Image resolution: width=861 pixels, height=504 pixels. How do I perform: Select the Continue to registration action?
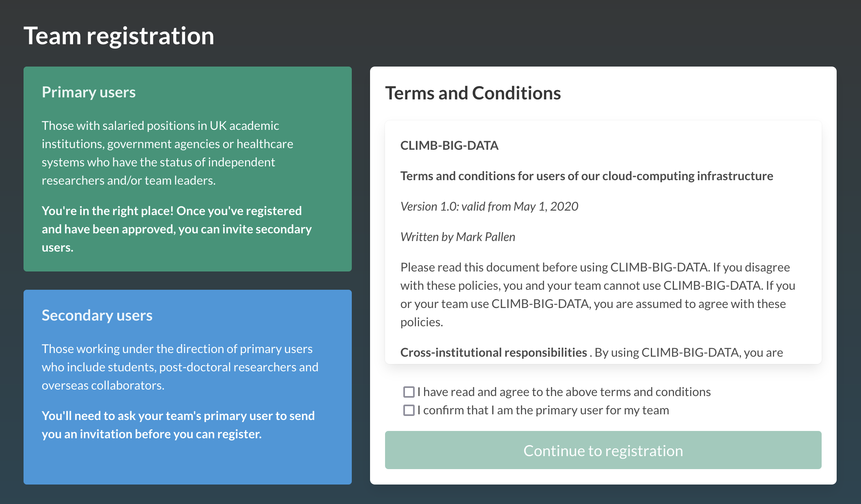(x=603, y=450)
